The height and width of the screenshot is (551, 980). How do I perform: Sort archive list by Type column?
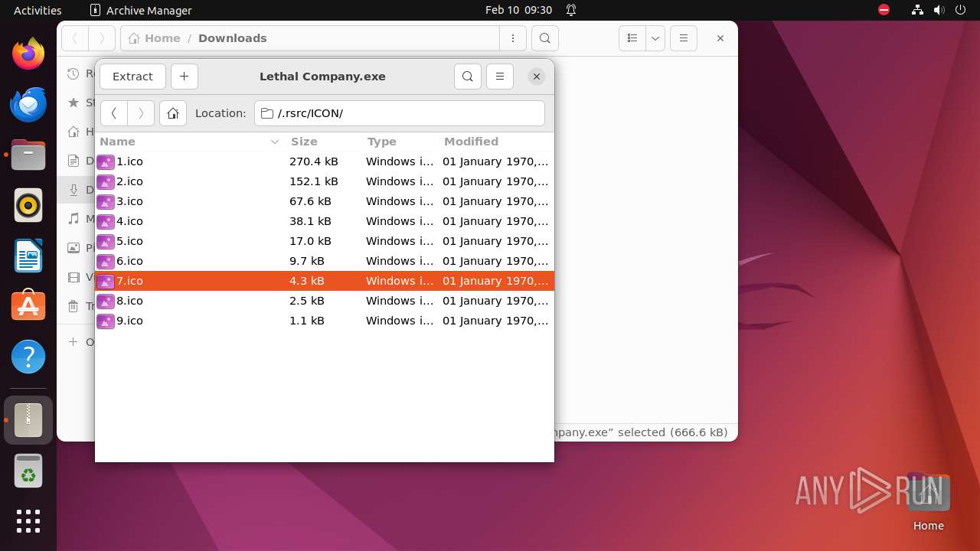tap(400, 142)
